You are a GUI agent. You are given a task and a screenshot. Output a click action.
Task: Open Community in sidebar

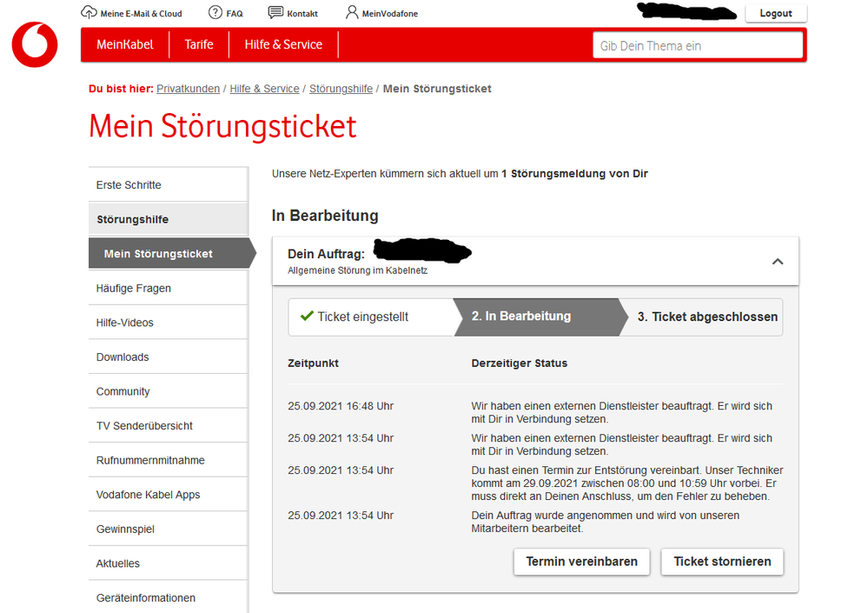[168, 391]
